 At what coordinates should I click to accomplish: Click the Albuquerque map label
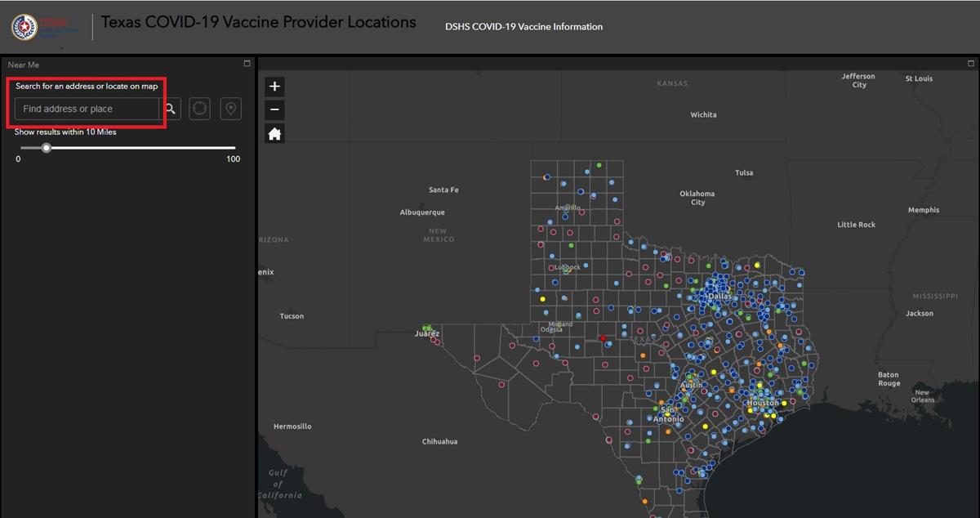422,212
